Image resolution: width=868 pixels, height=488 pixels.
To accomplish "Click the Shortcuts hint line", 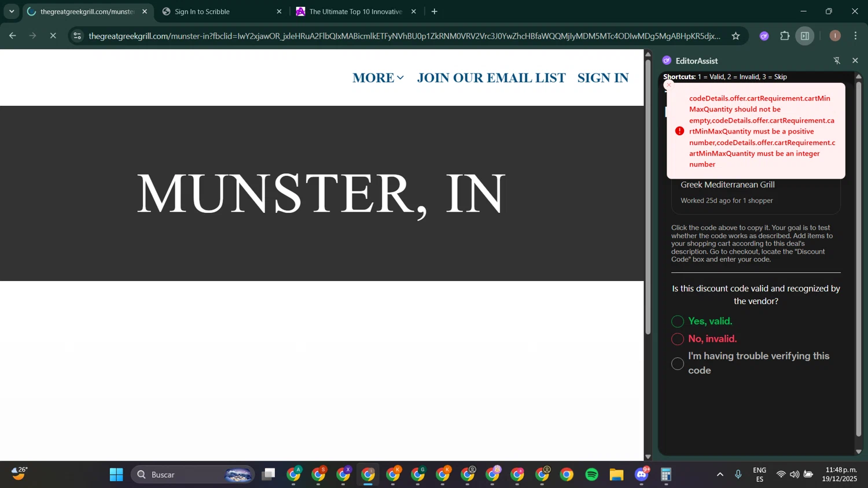I will coord(725,76).
